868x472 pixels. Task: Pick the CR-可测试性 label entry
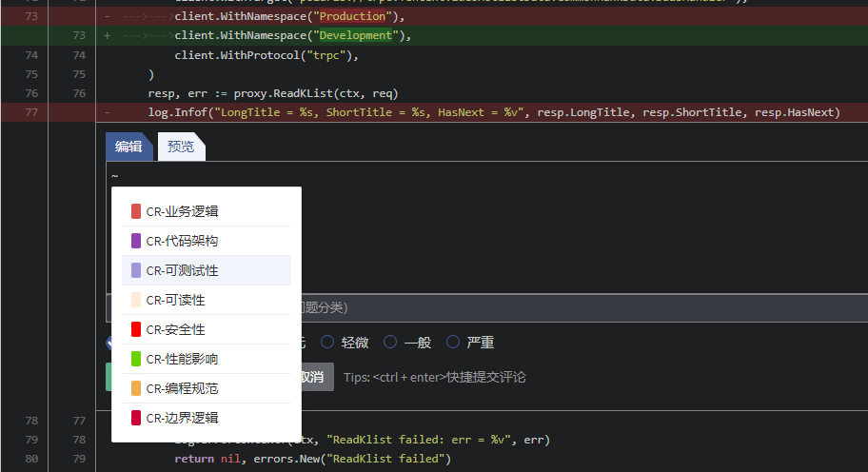(182, 270)
